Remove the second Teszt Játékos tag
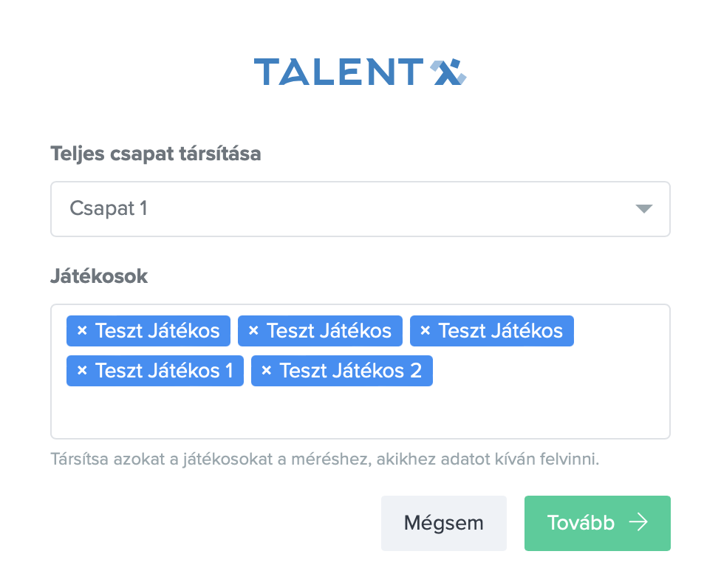This screenshot has height=588, width=721. 253,331
